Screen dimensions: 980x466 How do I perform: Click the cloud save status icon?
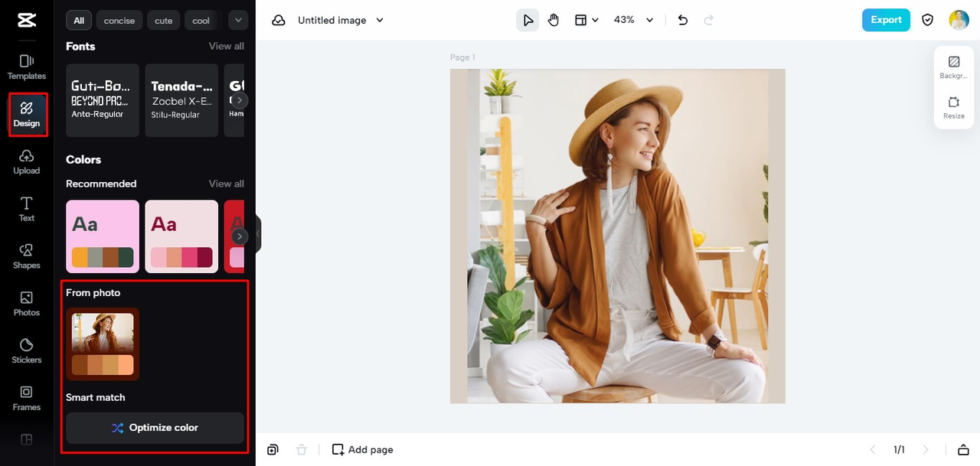point(279,20)
